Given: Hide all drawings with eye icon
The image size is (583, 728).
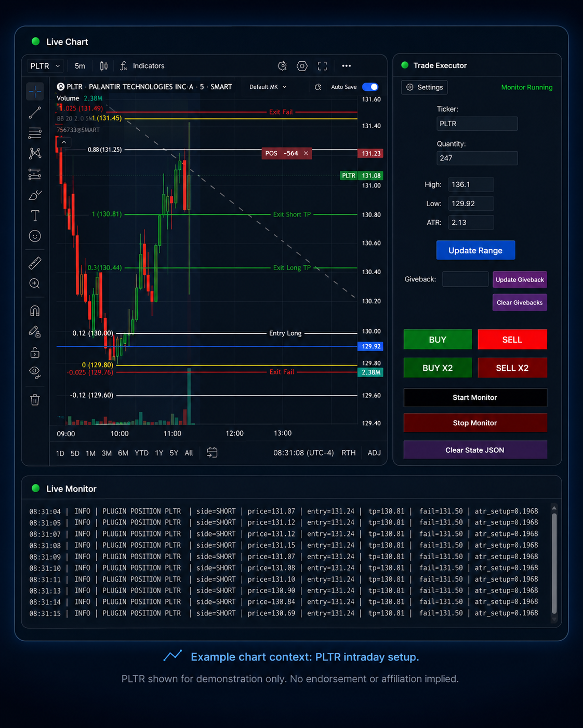Looking at the screenshot, I should (x=35, y=372).
